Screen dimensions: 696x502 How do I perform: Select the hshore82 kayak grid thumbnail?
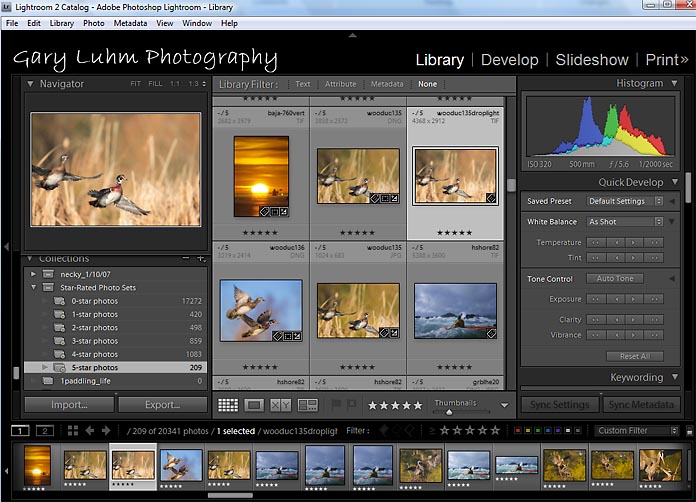pos(455,311)
